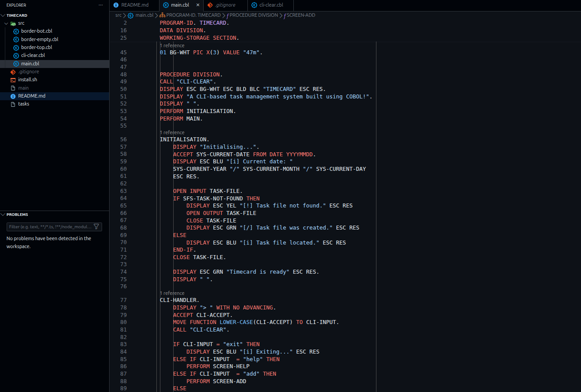581x392 pixels.
Task: Click the install.sh shell file icon
Action: (x=13, y=80)
